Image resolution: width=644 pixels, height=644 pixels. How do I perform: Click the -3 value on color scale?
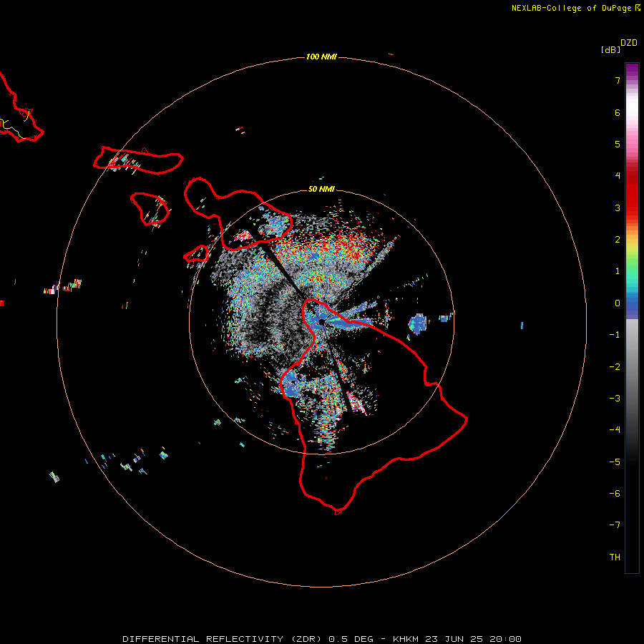(615, 399)
